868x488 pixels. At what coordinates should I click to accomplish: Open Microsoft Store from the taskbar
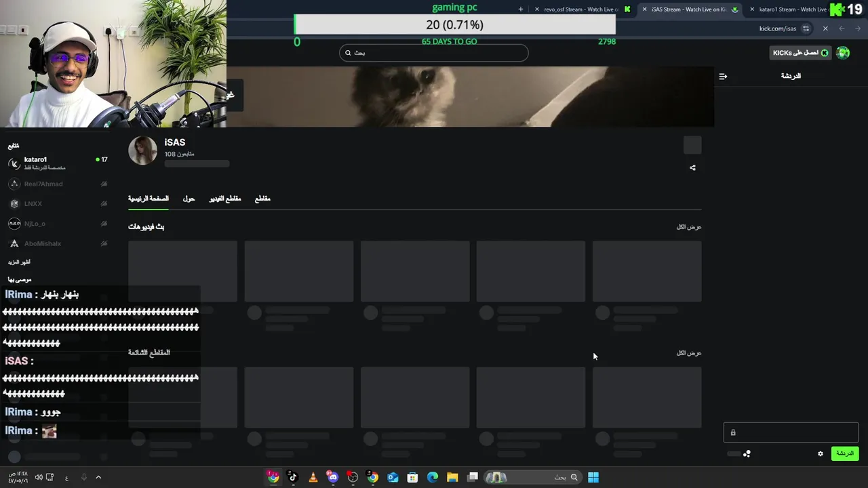(x=412, y=477)
